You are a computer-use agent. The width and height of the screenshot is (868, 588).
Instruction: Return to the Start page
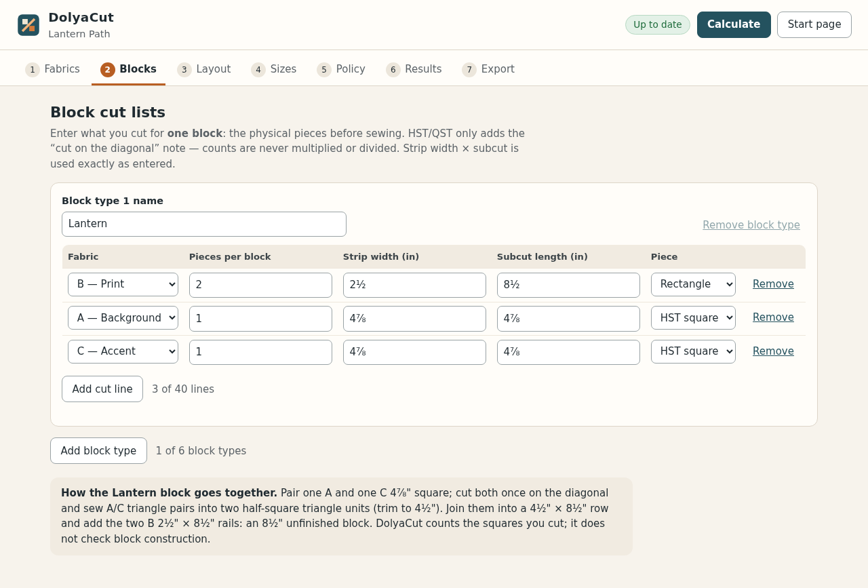tap(814, 24)
